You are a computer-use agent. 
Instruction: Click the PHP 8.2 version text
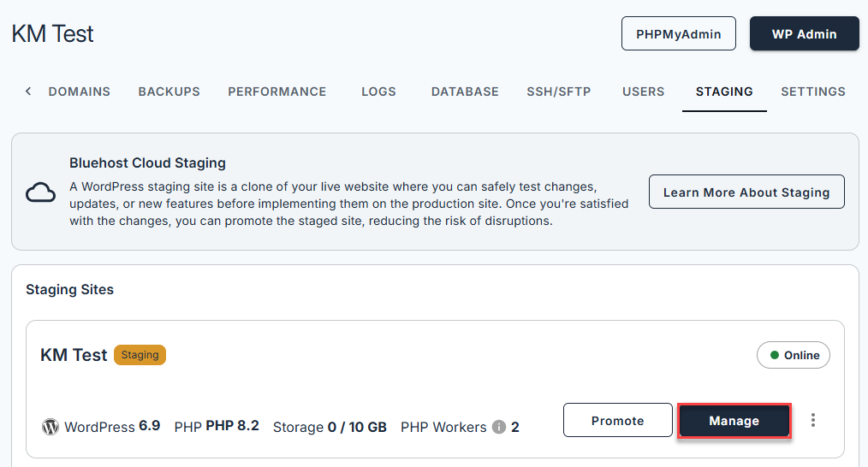point(217,426)
